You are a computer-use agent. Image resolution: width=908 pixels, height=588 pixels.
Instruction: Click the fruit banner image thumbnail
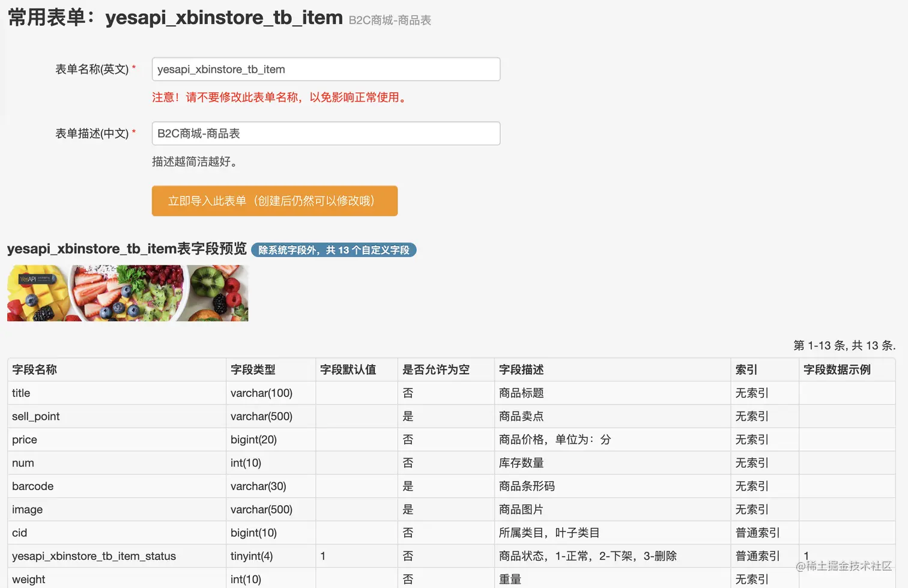[127, 293]
